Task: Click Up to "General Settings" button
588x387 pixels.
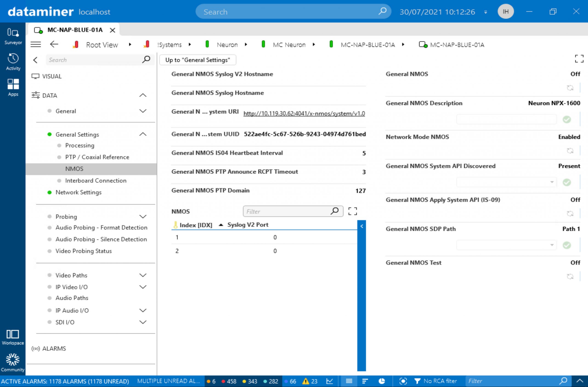Action: (x=198, y=60)
